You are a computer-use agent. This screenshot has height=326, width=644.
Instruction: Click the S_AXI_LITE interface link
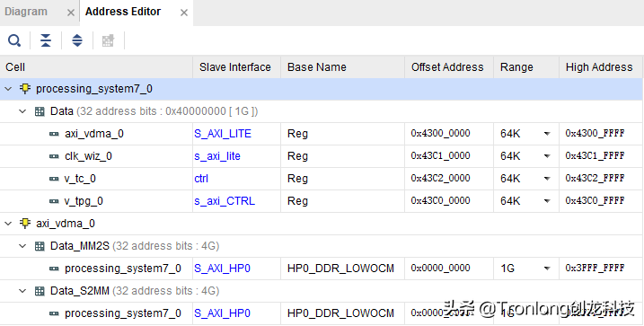pyautogui.click(x=223, y=134)
